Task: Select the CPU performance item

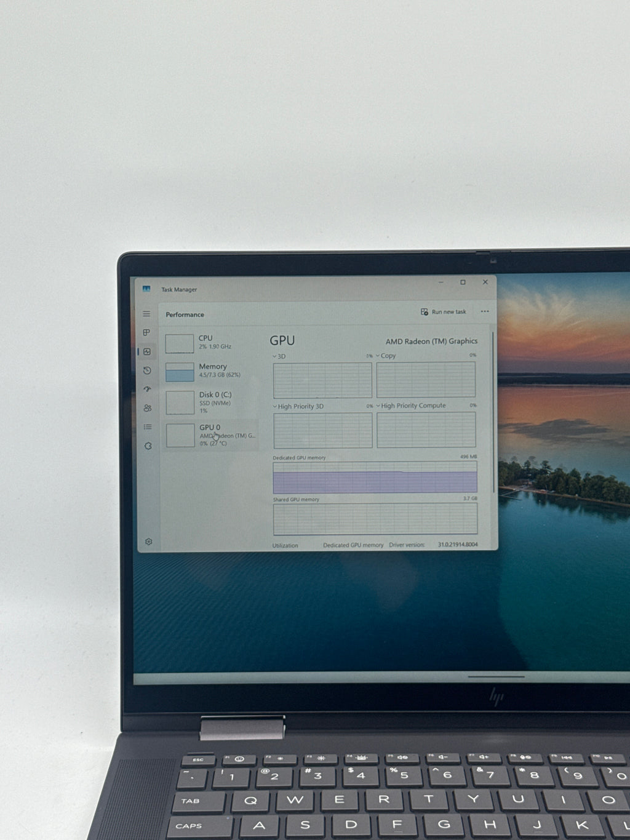Action: point(210,343)
